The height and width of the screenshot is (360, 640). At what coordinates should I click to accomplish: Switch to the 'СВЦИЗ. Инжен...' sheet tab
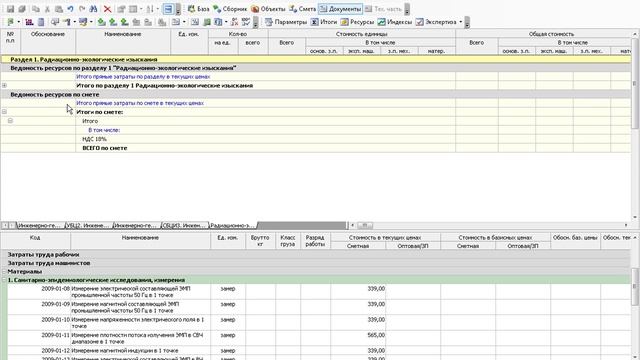click(184, 225)
